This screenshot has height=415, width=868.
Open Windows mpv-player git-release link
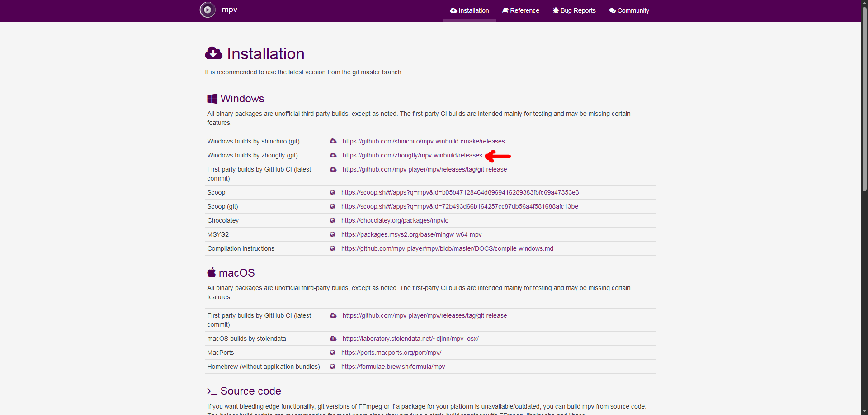pos(425,169)
